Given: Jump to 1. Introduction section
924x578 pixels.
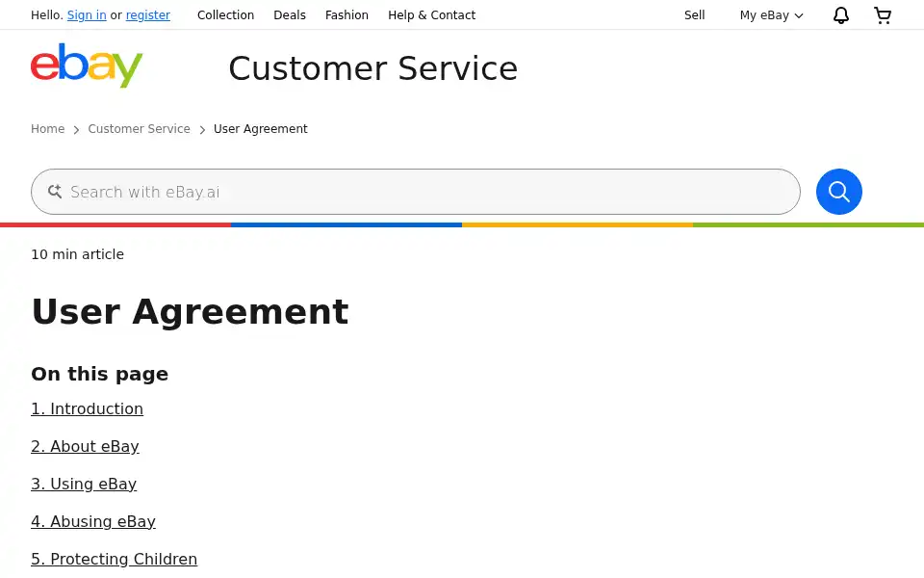Looking at the screenshot, I should click(88, 408).
